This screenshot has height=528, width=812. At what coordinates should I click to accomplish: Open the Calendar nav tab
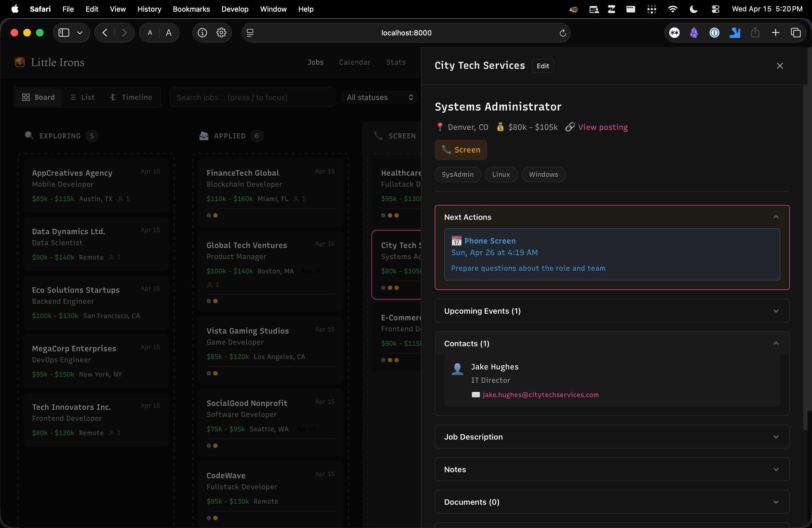354,62
